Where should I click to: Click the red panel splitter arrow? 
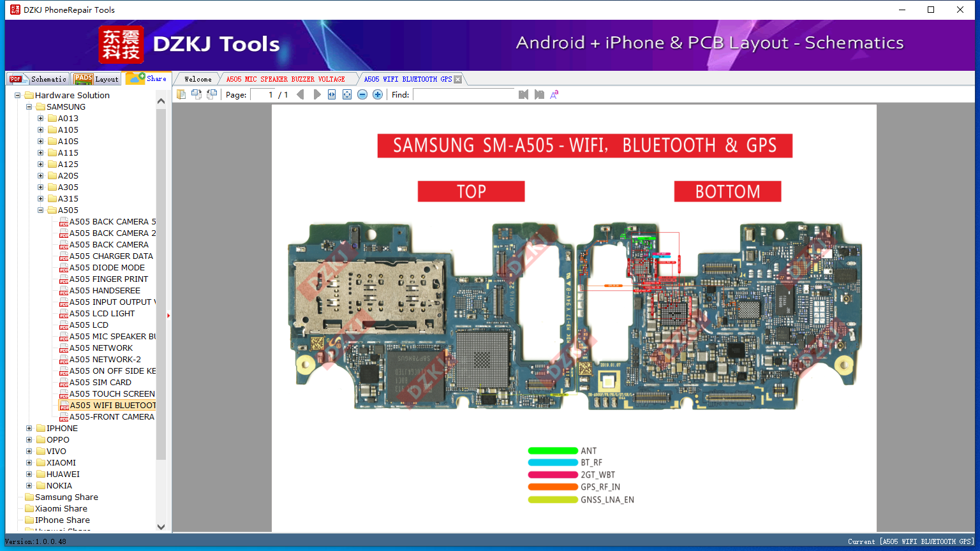point(168,315)
